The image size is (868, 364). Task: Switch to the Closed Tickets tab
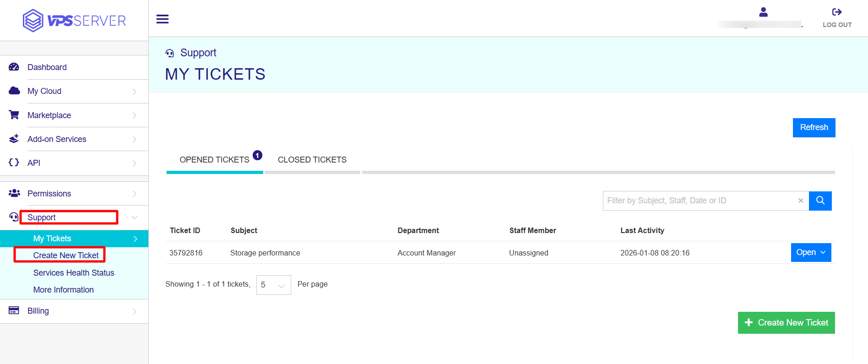[312, 159]
